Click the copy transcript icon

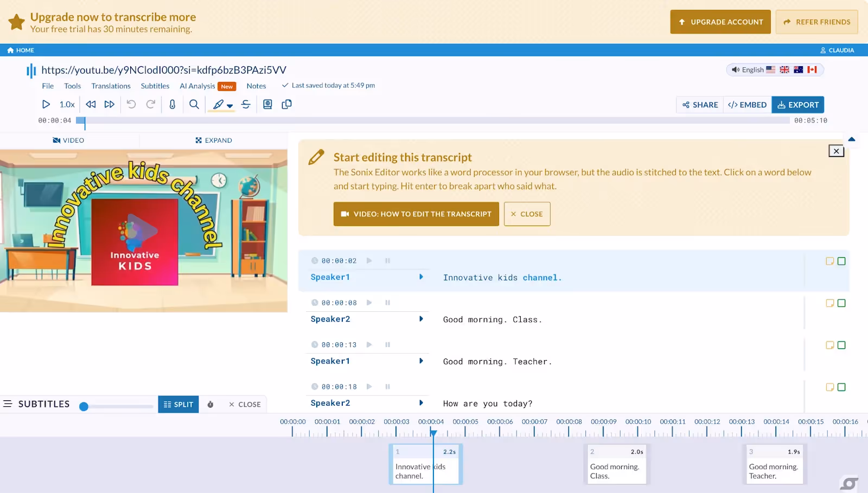pyautogui.click(x=287, y=104)
